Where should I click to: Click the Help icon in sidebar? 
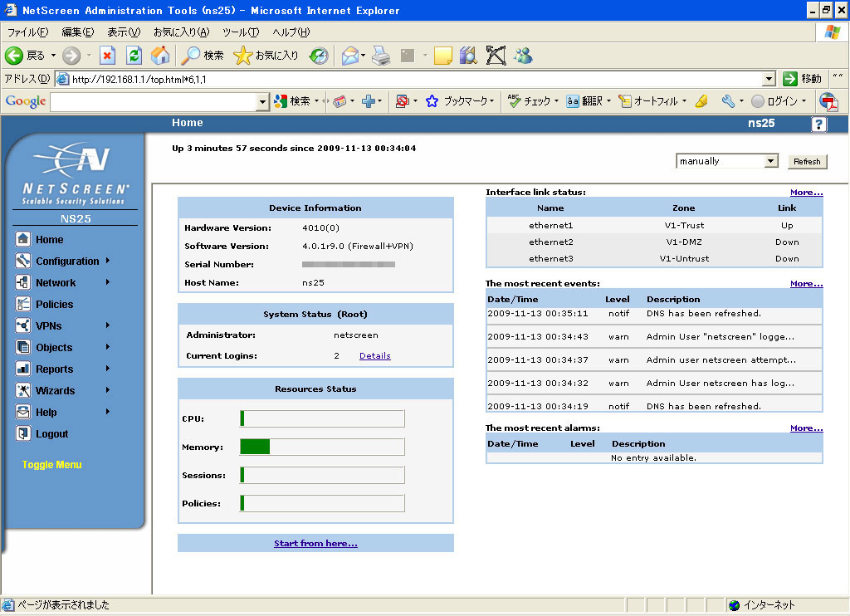coord(22,412)
